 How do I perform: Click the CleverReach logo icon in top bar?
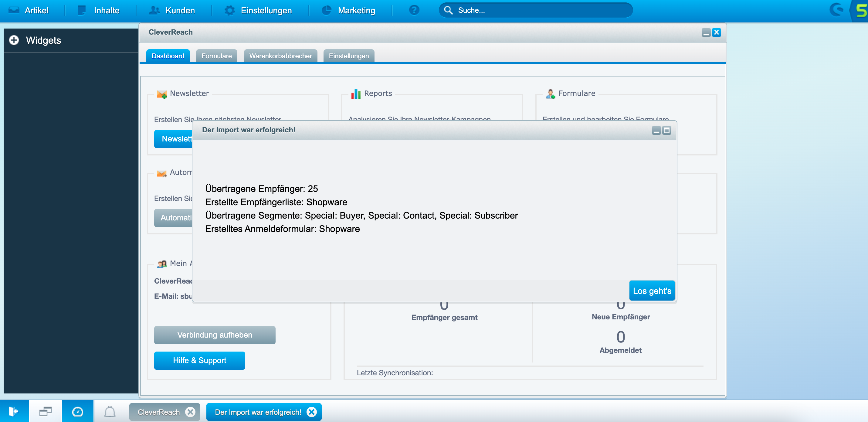click(836, 10)
